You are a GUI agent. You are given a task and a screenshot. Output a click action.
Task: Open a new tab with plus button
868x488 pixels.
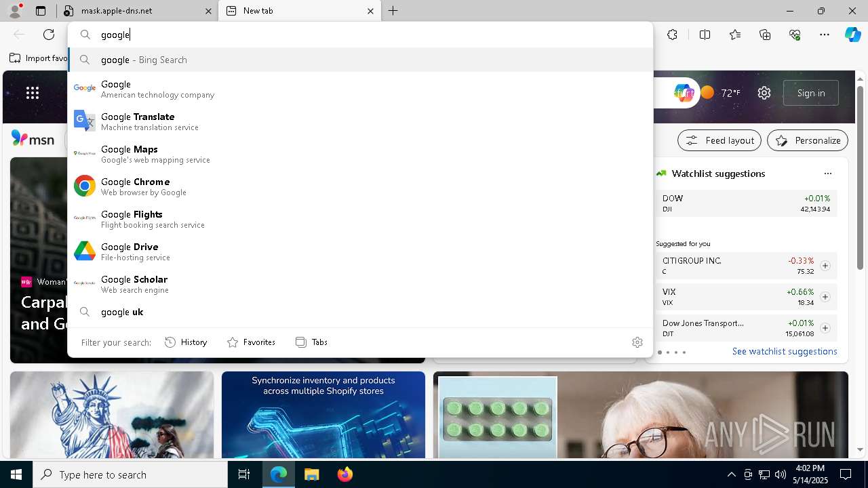pos(393,11)
